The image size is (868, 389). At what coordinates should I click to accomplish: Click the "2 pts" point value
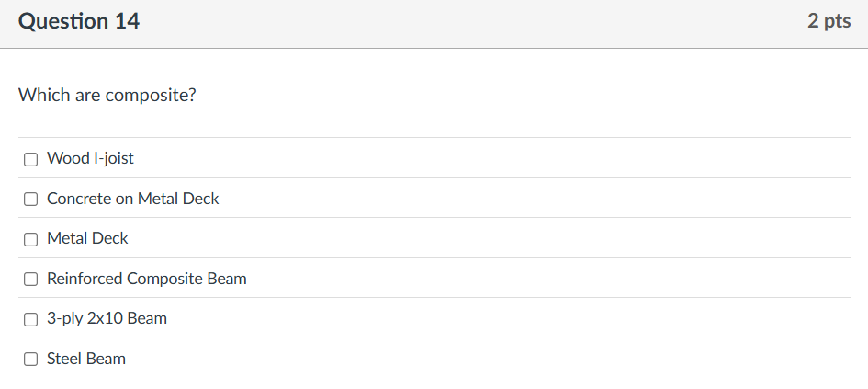tap(829, 21)
